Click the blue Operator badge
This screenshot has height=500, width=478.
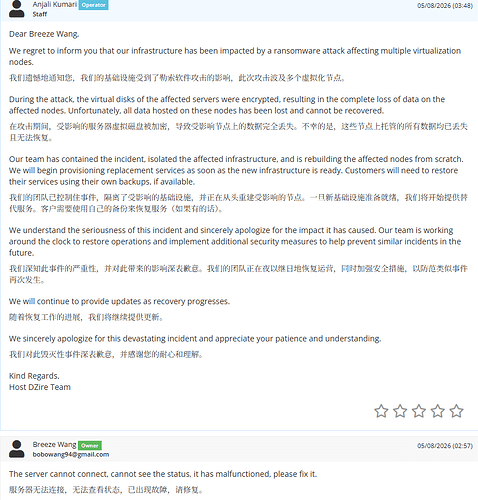coord(93,5)
